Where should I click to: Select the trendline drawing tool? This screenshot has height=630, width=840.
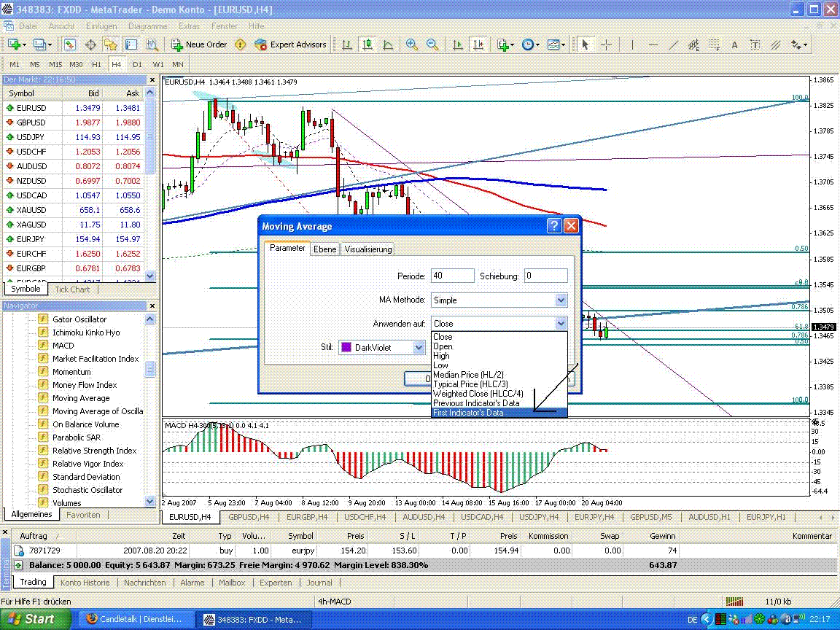(674, 44)
